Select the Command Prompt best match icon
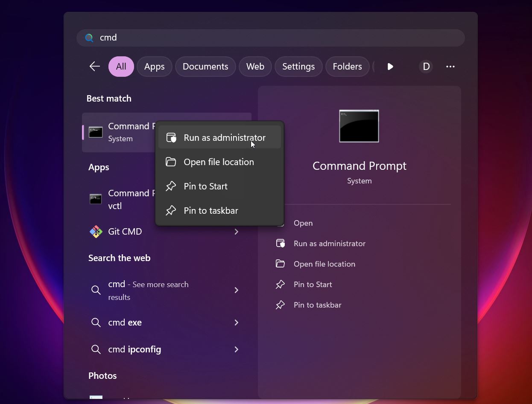This screenshot has width=532, height=404. pyautogui.click(x=96, y=132)
